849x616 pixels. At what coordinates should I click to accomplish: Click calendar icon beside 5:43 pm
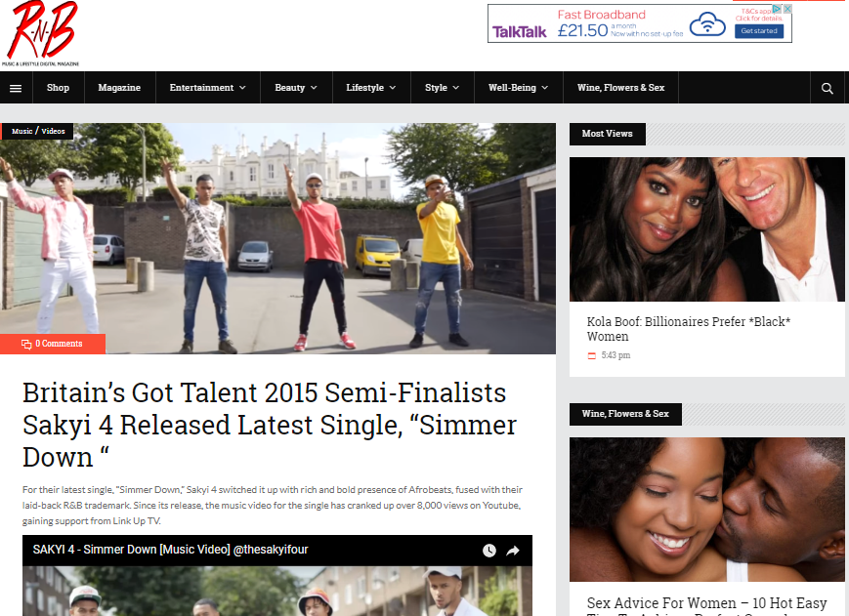[592, 356]
